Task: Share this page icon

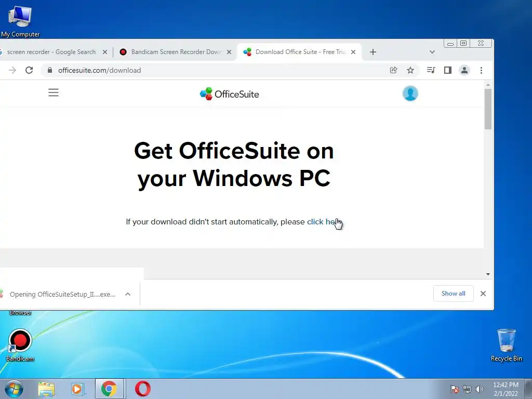Action: [x=394, y=70]
